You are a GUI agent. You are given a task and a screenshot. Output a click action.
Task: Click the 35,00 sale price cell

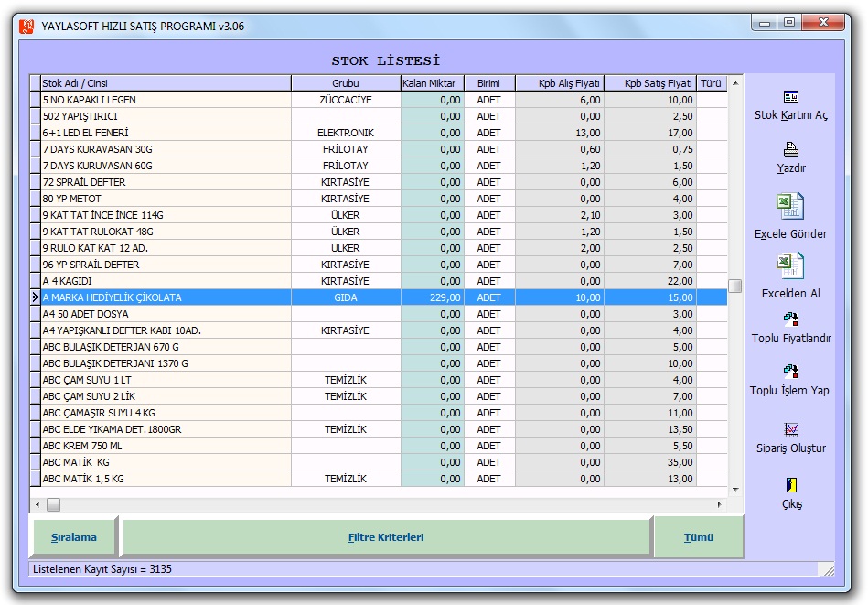(x=650, y=462)
